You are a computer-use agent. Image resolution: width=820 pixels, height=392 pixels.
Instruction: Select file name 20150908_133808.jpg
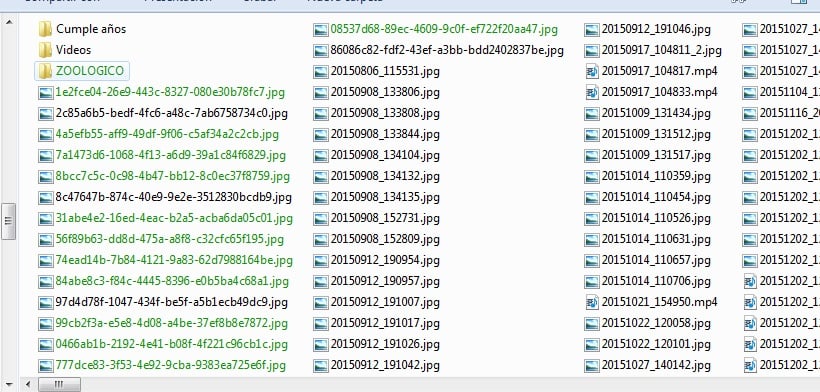(x=385, y=113)
